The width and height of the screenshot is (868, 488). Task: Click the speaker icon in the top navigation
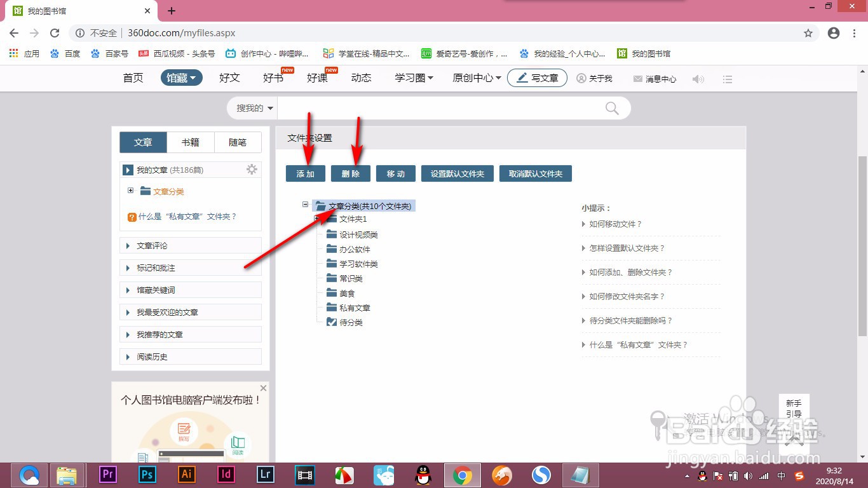tap(698, 79)
